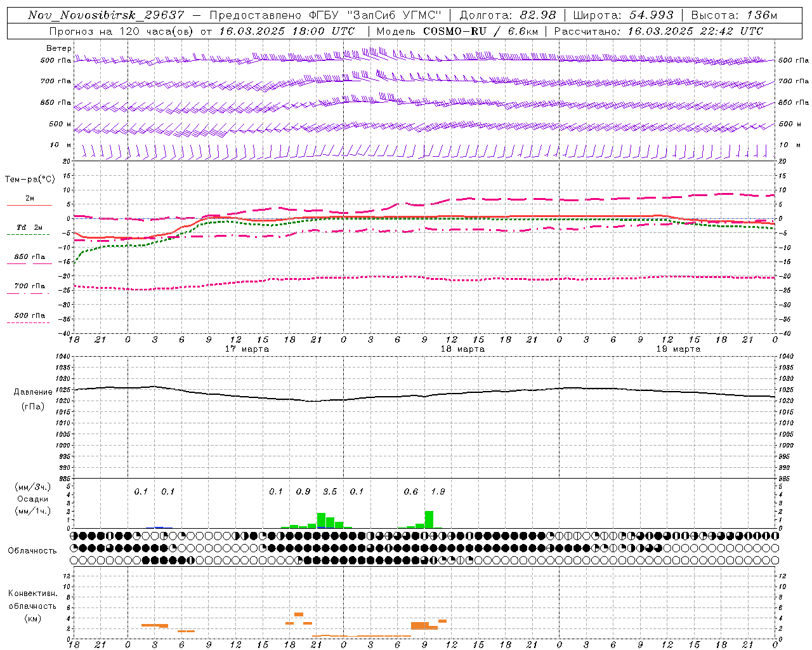This screenshot has width=812, height=650.
Task: Click the (гПа) unit label under Давление
Action: 33,407
